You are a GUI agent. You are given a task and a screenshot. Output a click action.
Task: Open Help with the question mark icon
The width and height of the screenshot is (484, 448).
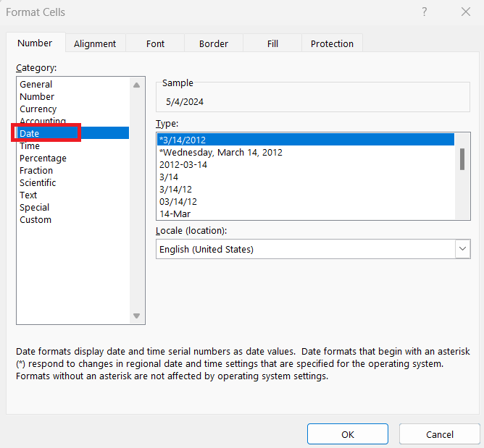click(x=425, y=12)
